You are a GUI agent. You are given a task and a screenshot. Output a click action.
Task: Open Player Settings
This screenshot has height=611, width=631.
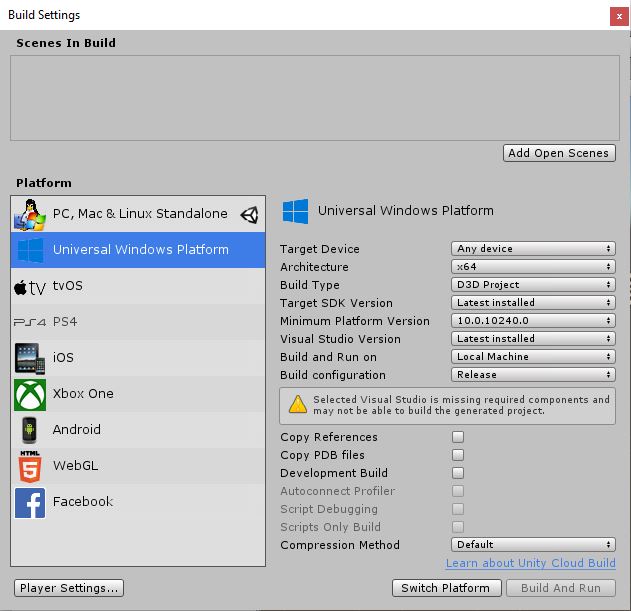69,588
